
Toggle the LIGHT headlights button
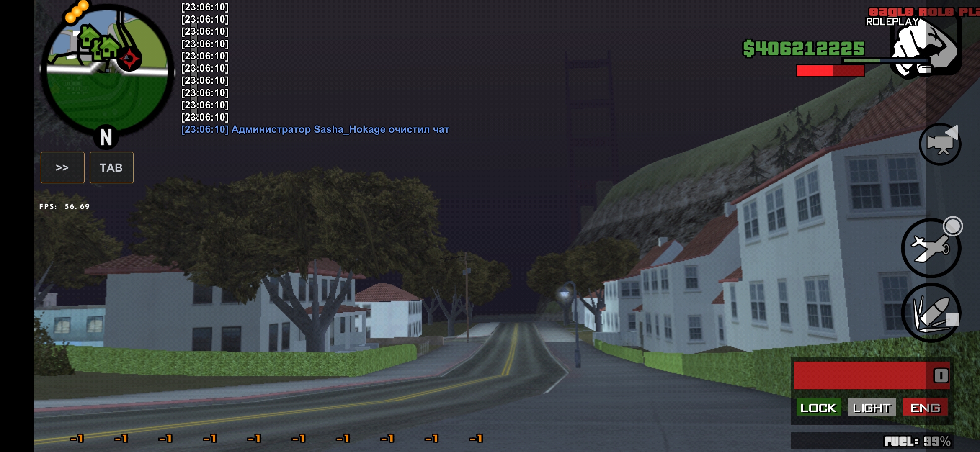(x=872, y=407)
